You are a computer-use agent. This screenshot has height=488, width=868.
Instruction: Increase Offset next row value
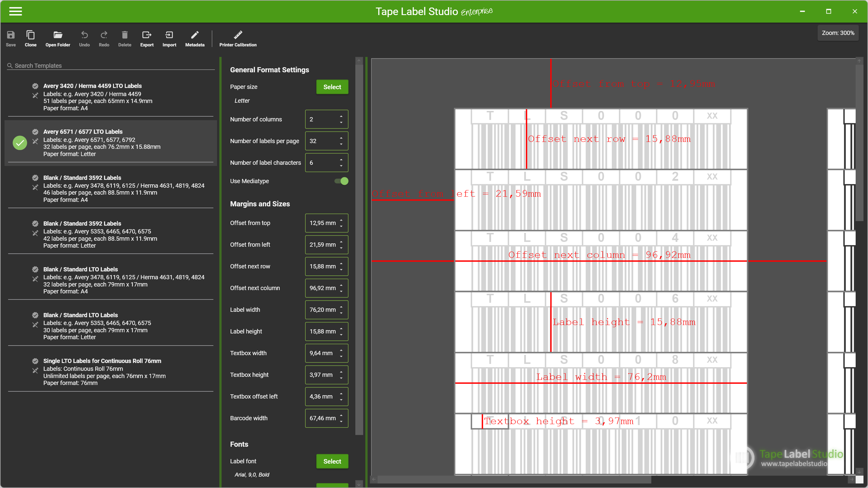pos(341,263)
